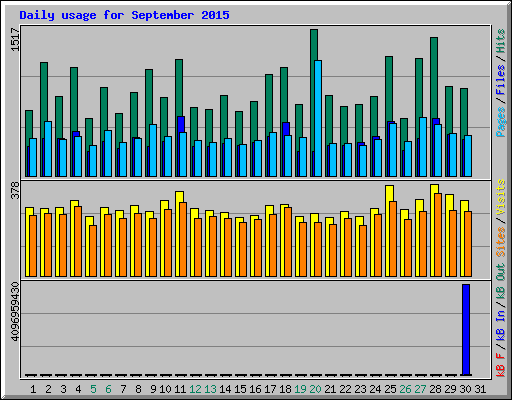Click the 'Pages' legend label
This screenshot has height=400, width=512.
[501, 122]
